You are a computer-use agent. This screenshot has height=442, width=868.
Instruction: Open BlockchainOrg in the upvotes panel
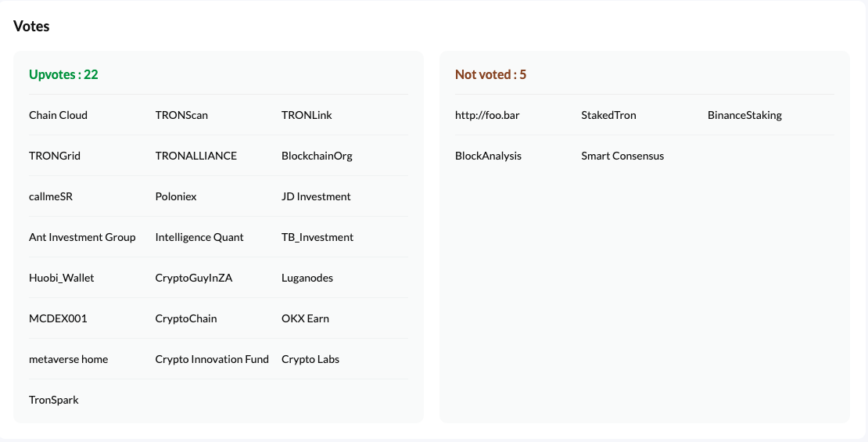tap(317, 156)
